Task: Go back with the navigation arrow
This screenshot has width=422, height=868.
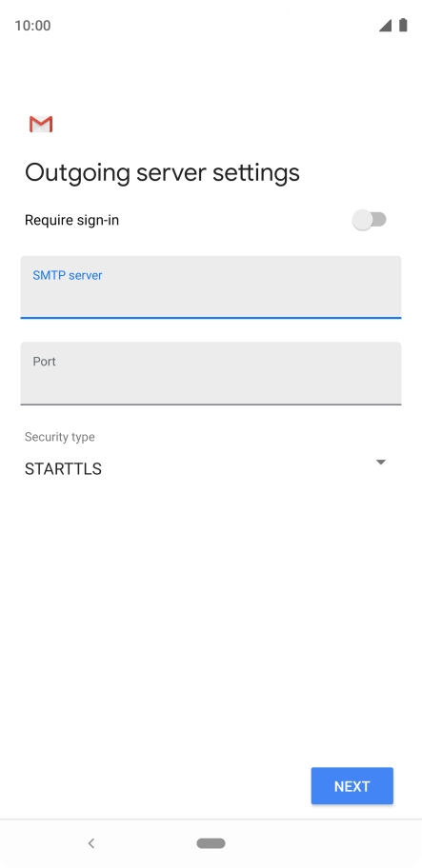Action: (x=91, y=843)
